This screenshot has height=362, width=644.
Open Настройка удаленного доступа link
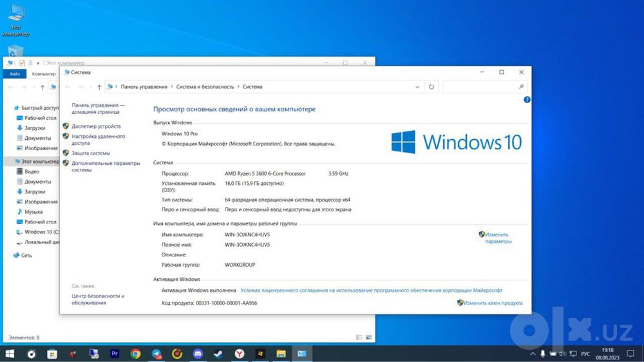coord(98,140)
